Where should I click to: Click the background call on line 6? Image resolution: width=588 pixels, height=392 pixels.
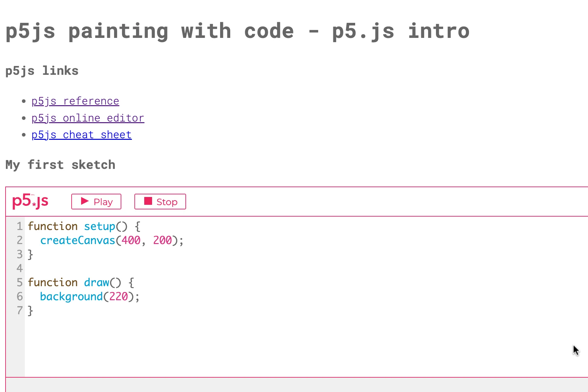pyautogui.click(x=70, y=297)
